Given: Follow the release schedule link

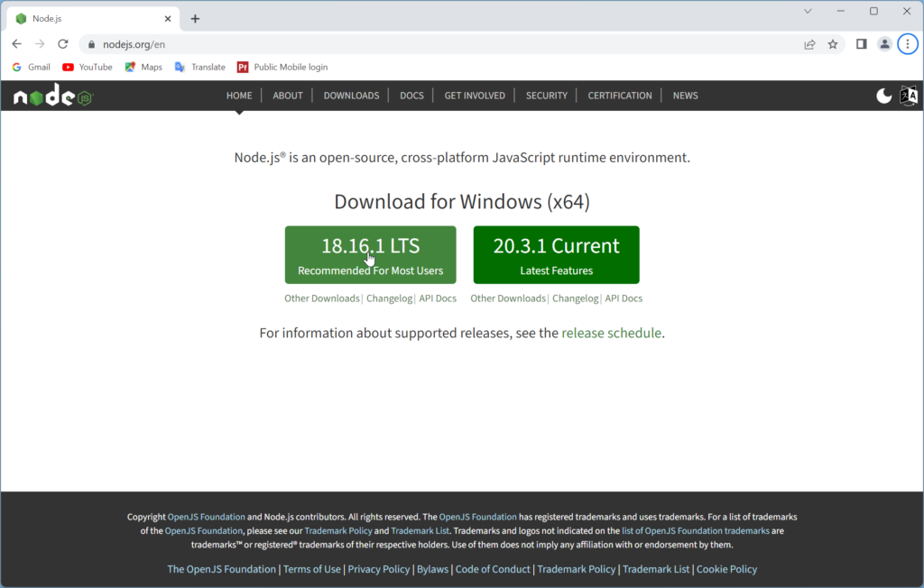Looking at the screenshot, I should click(x=611, y=334).
